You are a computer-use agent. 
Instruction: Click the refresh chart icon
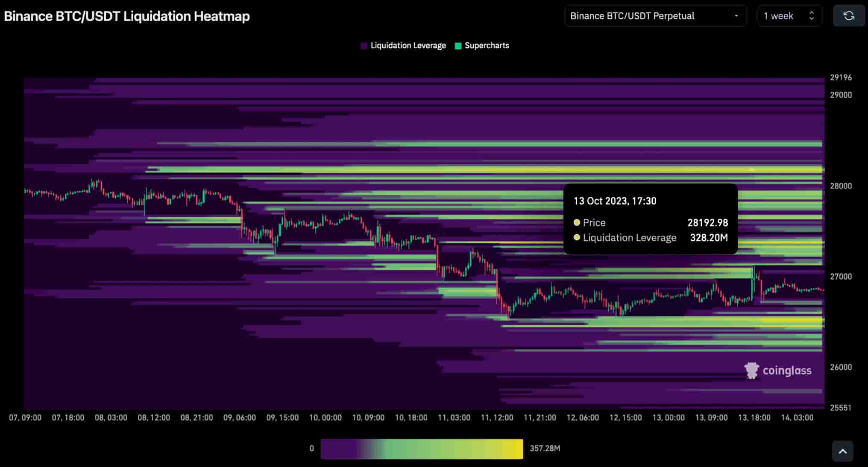coord(848,16)
